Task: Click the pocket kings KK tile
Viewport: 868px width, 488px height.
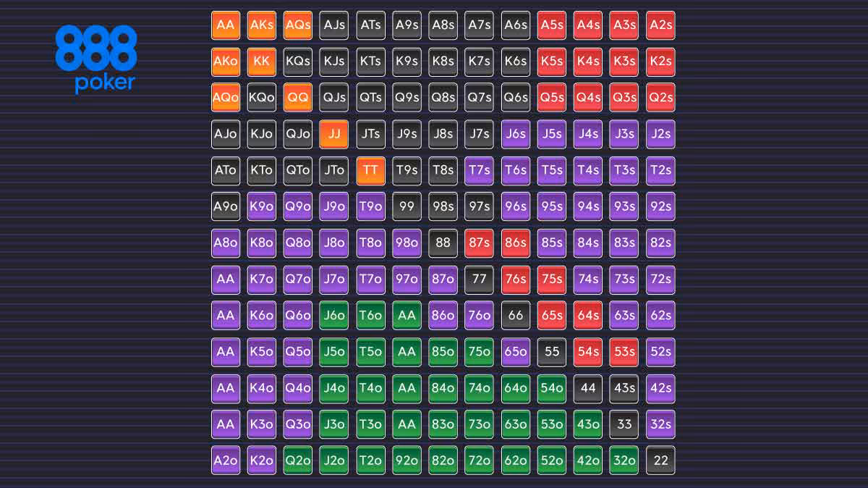Action: [262, 62]
